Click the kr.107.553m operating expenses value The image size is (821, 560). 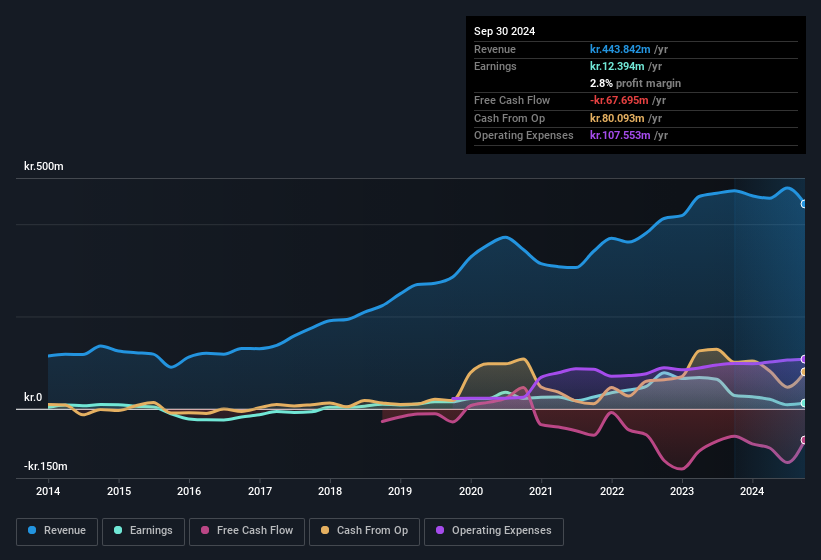pyautogui.click(x=620, y=136)
